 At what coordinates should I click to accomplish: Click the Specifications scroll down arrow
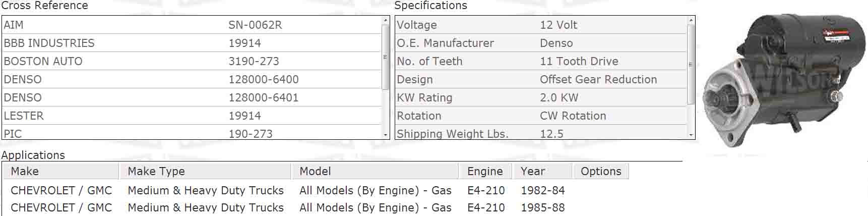coord(691,135)
